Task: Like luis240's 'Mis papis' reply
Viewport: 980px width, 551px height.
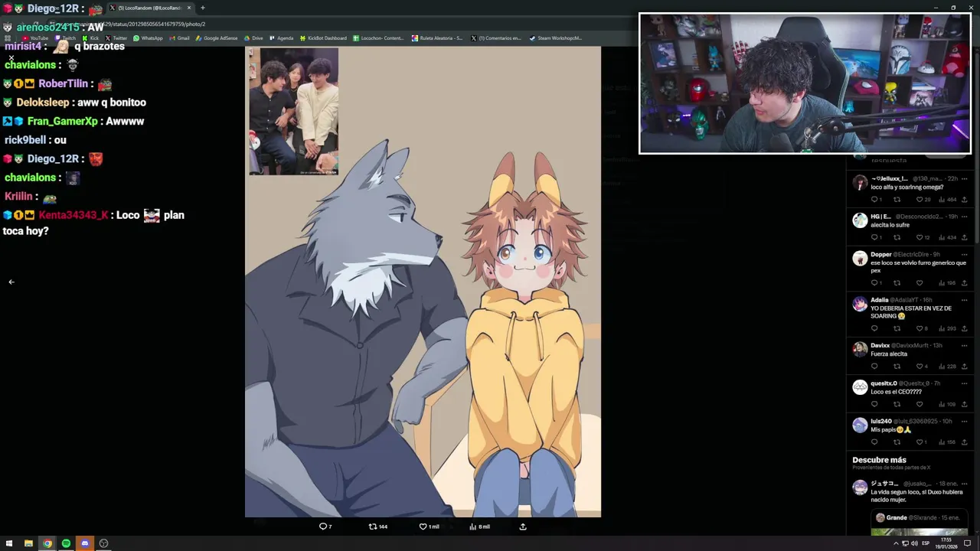Action: click(x=920, y=442)
